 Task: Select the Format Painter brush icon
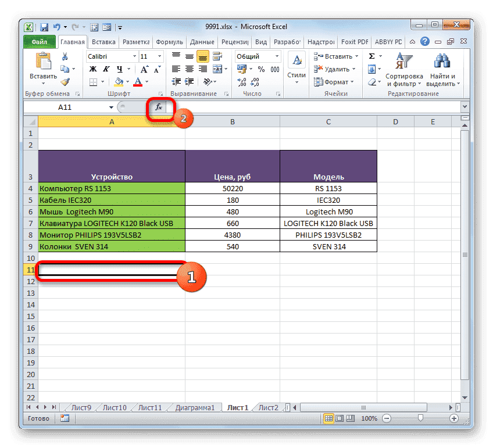64,82
